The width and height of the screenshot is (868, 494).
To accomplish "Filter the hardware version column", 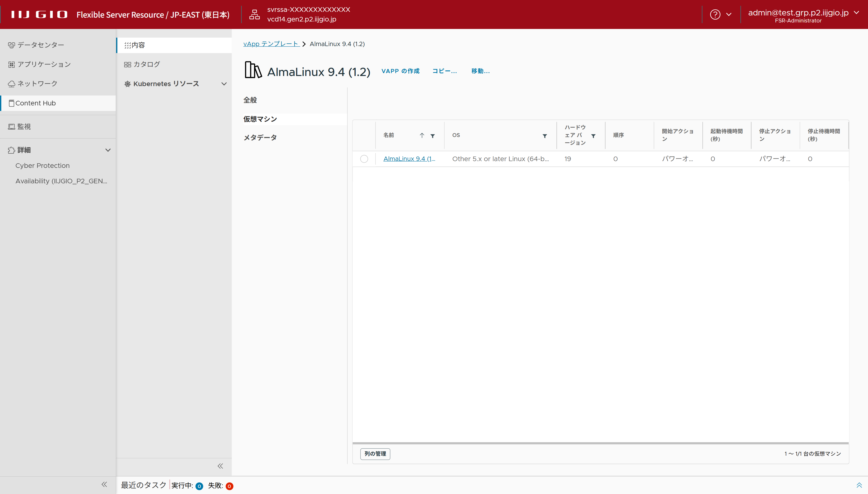I will pyautogui.click(x=593, y=136).
